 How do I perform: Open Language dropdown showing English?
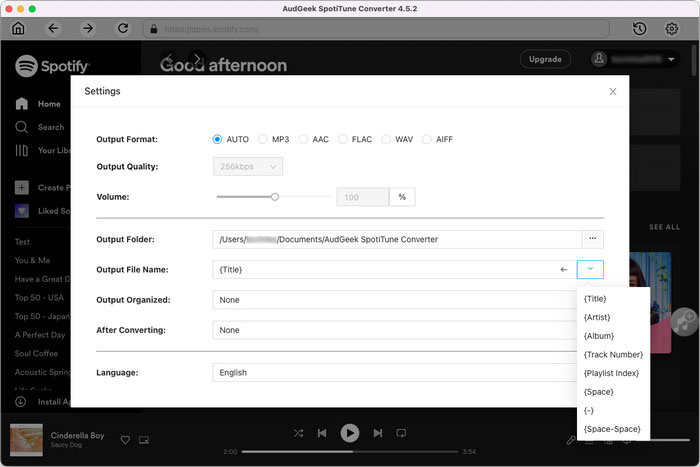(395, 373)
